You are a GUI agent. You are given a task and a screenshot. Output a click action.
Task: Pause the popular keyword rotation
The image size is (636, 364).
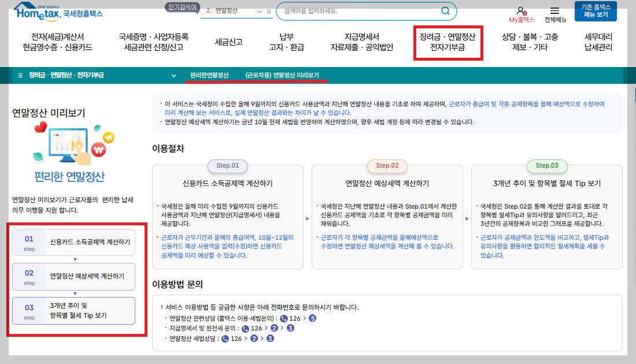[268, 11]
